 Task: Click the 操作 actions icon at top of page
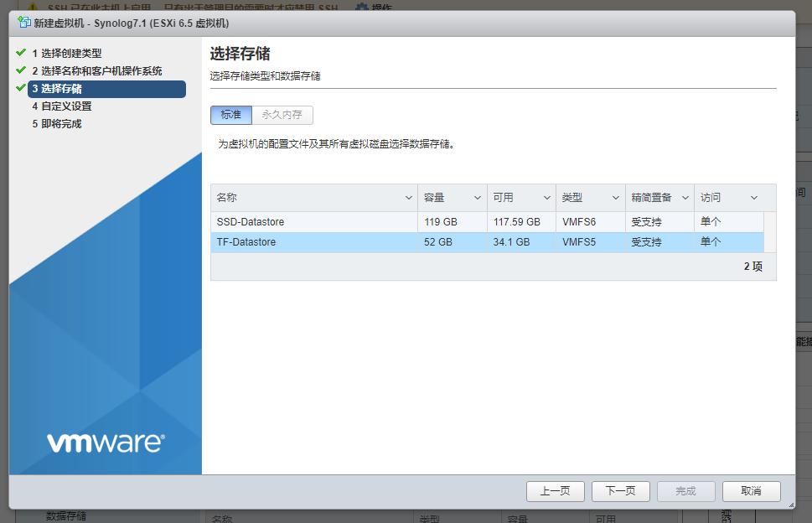[x=363, y=8]
